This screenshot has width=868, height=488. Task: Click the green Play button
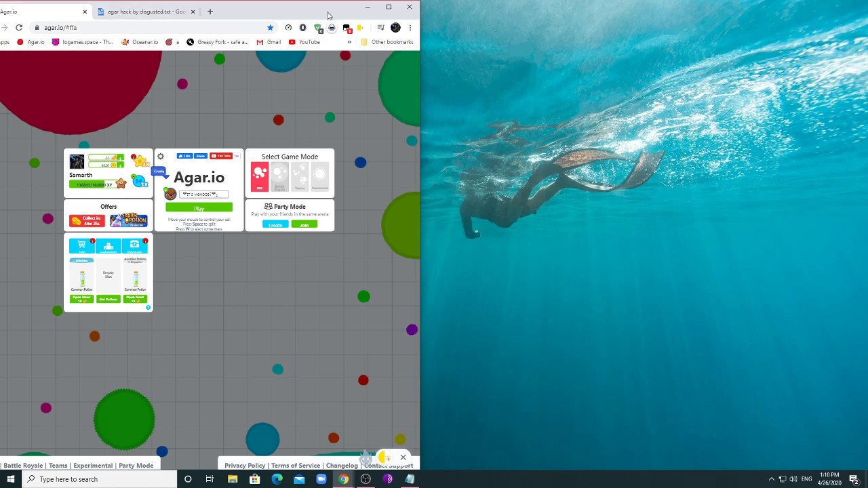tap(199, 208)
